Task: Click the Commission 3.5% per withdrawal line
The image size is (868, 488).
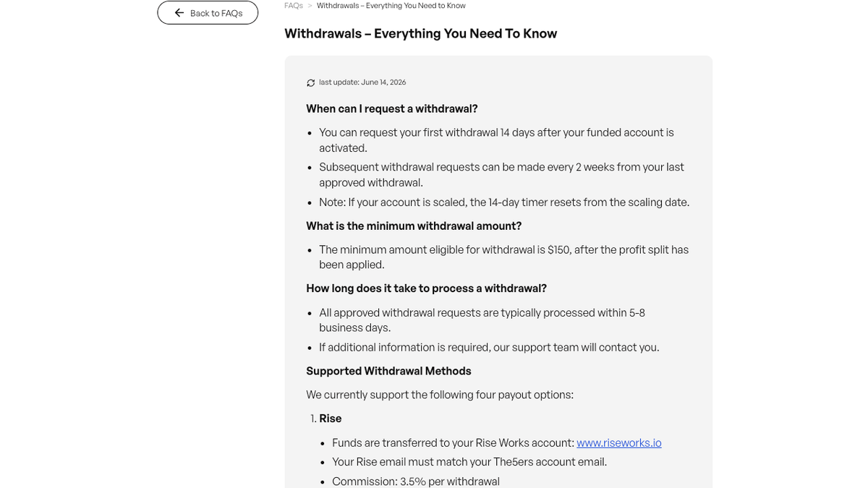Action: pos(416,481)
